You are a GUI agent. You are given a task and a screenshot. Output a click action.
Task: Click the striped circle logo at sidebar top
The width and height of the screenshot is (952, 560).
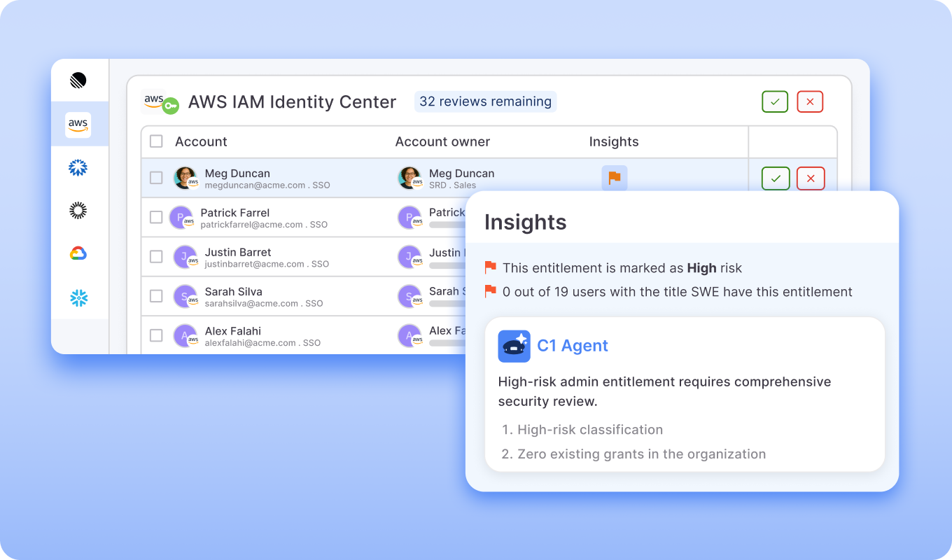click(x=78, y=80)
